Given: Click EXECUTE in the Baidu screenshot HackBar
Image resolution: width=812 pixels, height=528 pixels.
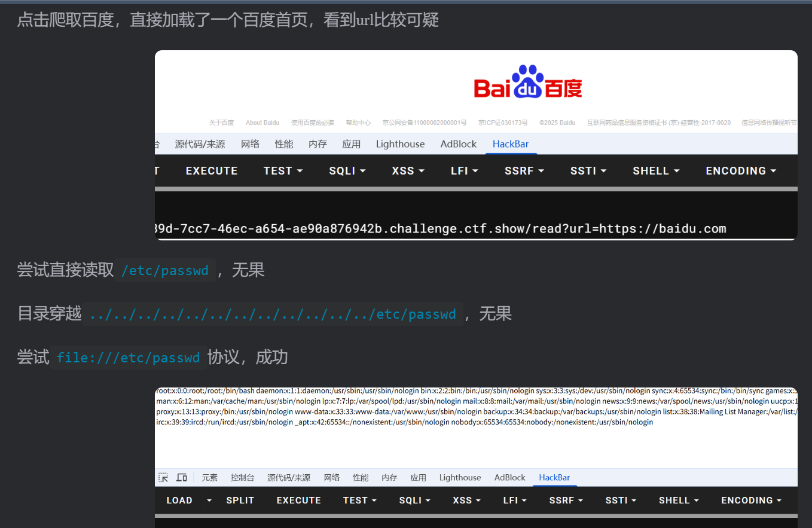Looking at the screenshot, I should point(212,170).
